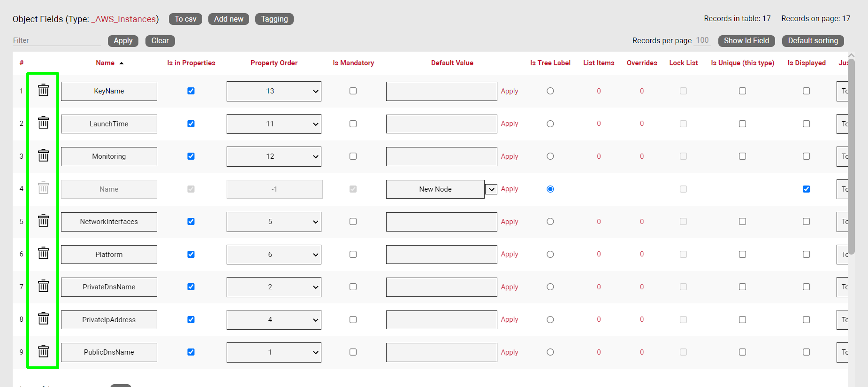Expand the Default Value dropdown for Name row
The width and height of the screenshot is (868, 387).
(x=491, y=189)
